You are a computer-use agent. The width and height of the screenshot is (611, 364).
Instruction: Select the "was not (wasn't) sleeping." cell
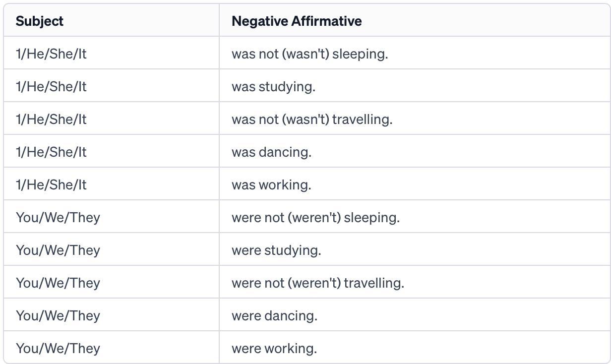309,54
